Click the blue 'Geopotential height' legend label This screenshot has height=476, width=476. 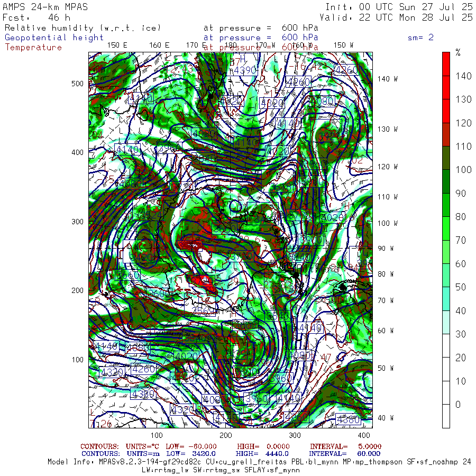click(x=54, y=38)
